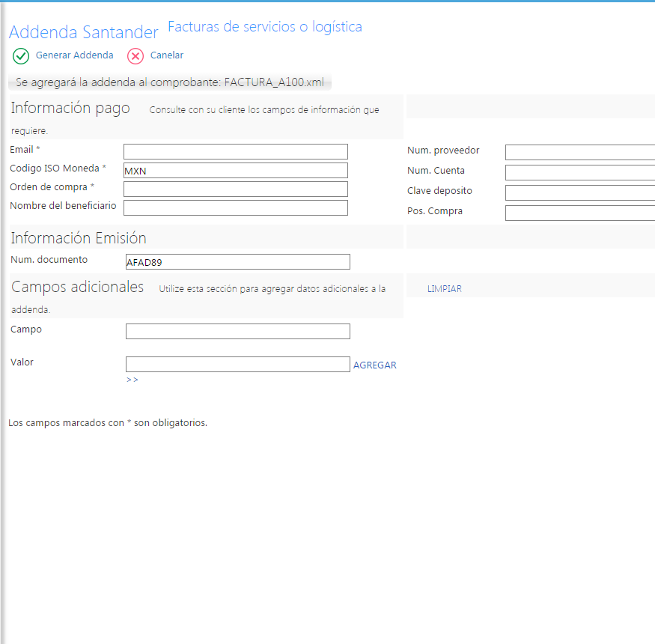
Task: Click the Codigo ISO Moneda field with MXN
Action: [236, 171]
